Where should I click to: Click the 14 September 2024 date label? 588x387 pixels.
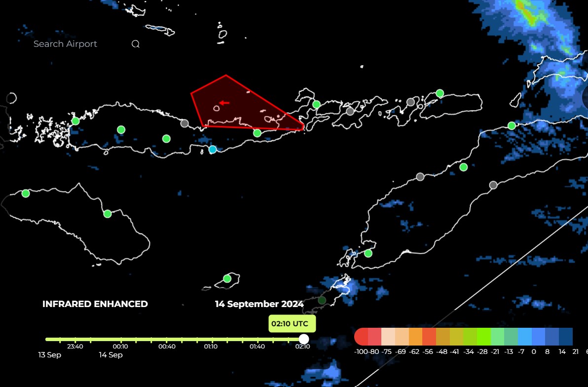click(259, 304)
